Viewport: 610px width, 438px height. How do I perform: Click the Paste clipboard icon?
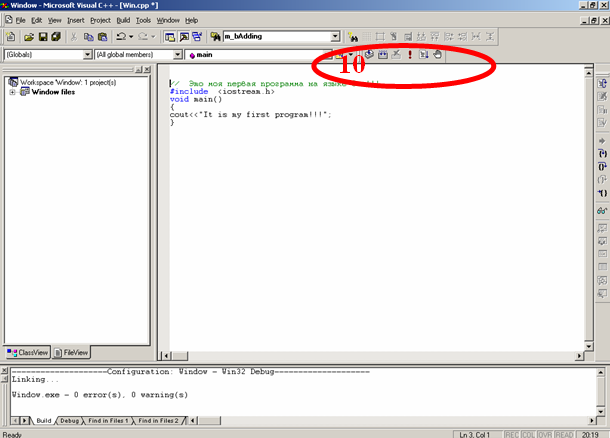point(104,37)
